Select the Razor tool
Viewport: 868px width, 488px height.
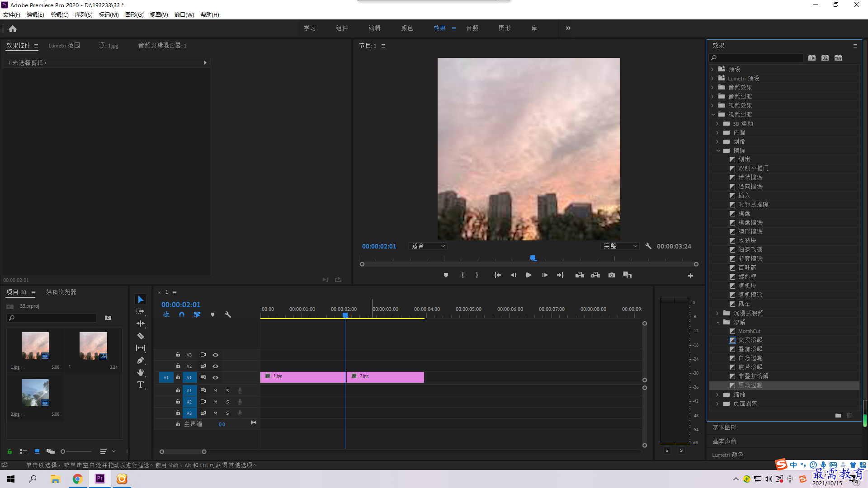point(141,336)
